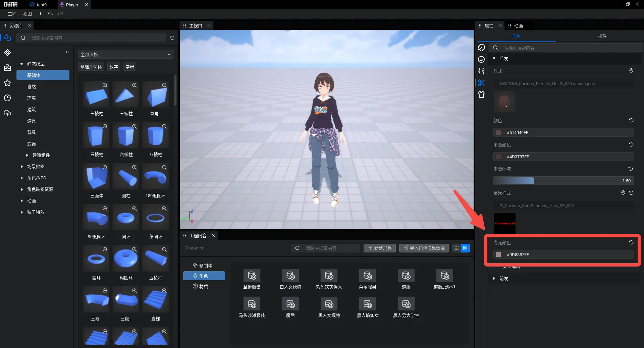Switch to the 动画 panel tab
Image resolution: width=644 pixels, height=348 pixels.
(x=518, y=25)
